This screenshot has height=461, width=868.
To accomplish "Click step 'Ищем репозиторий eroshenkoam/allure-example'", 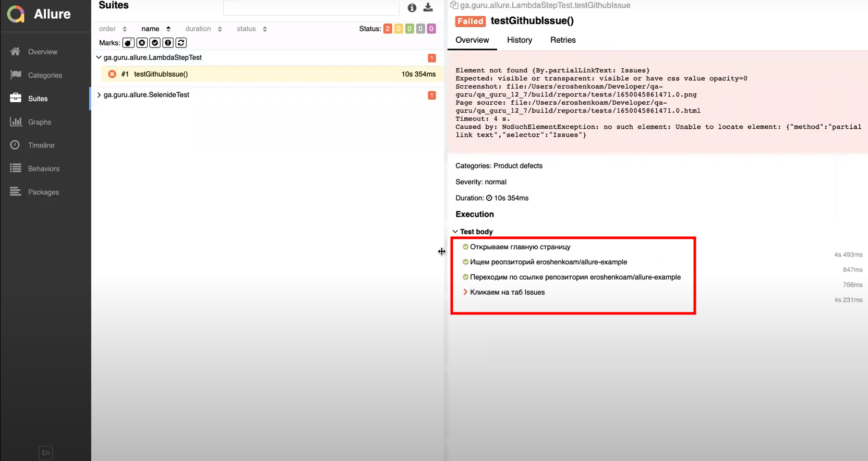I will tap(548, 262).
